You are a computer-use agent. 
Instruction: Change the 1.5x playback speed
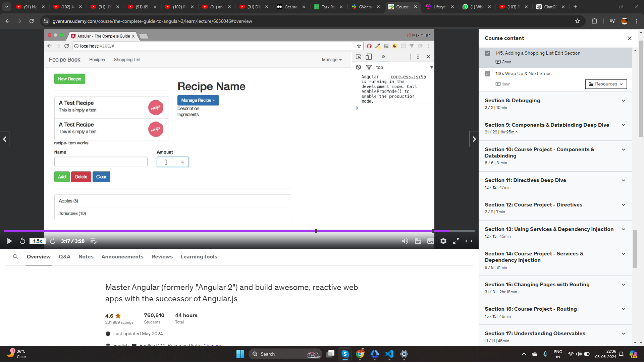click(x=38, y=241)
